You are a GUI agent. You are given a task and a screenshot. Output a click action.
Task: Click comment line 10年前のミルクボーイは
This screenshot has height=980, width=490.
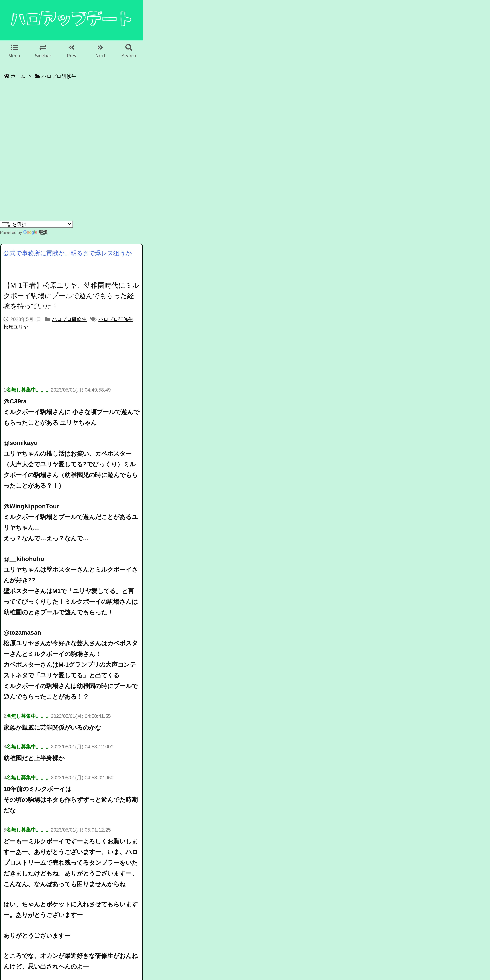pos(37,789)
